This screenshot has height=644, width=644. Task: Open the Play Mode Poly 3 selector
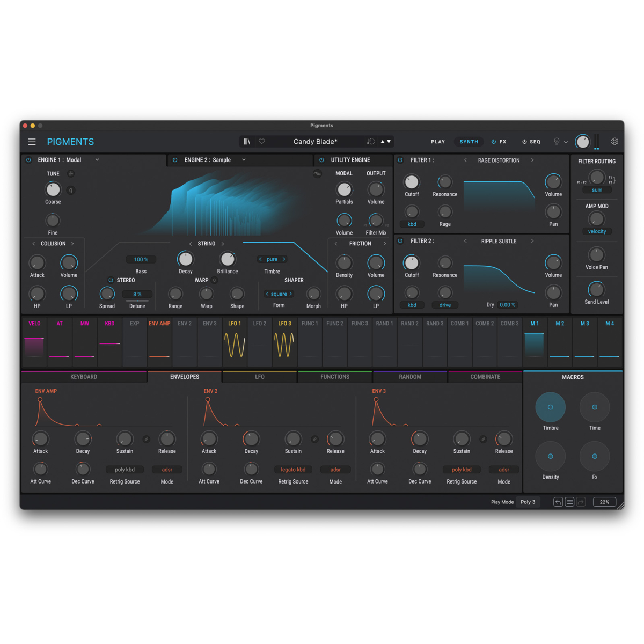pyautogui.click(x=528, y=502)
